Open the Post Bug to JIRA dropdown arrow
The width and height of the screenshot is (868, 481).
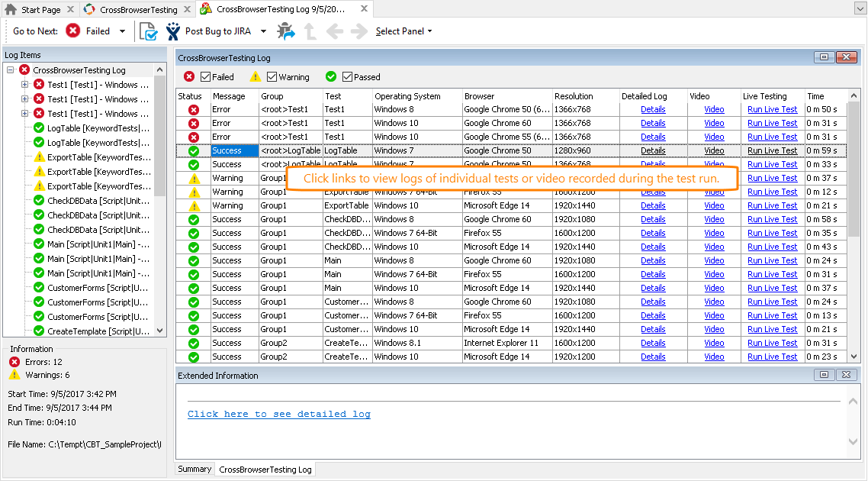coord(263,31)
